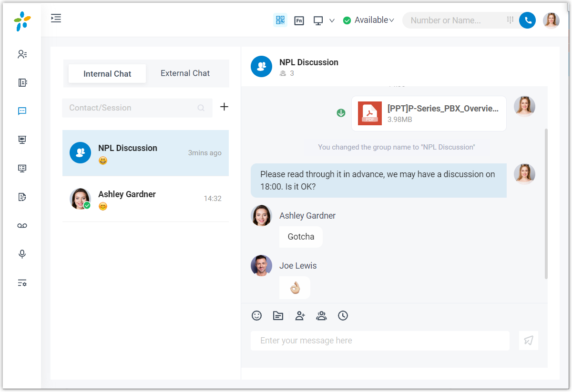
Task: Click the chat conversation vertical scrollbar
Action: click(546, 203)
